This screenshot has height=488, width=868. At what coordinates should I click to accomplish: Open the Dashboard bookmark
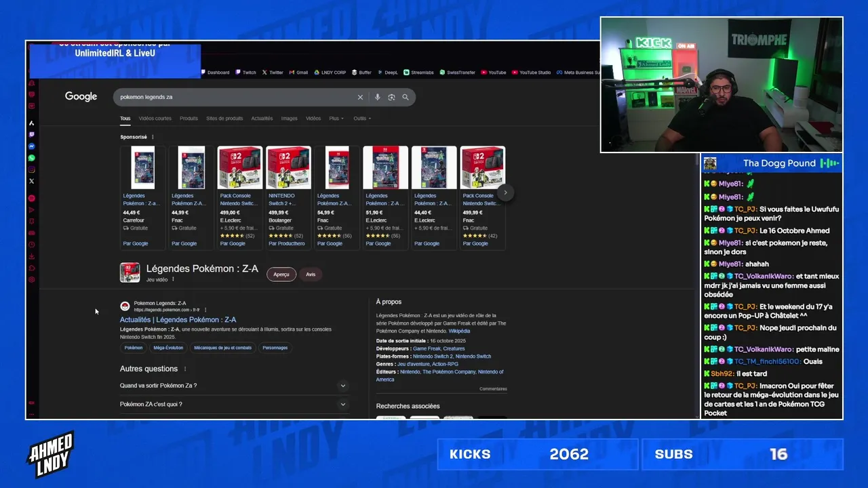click(x=215, y=73)
